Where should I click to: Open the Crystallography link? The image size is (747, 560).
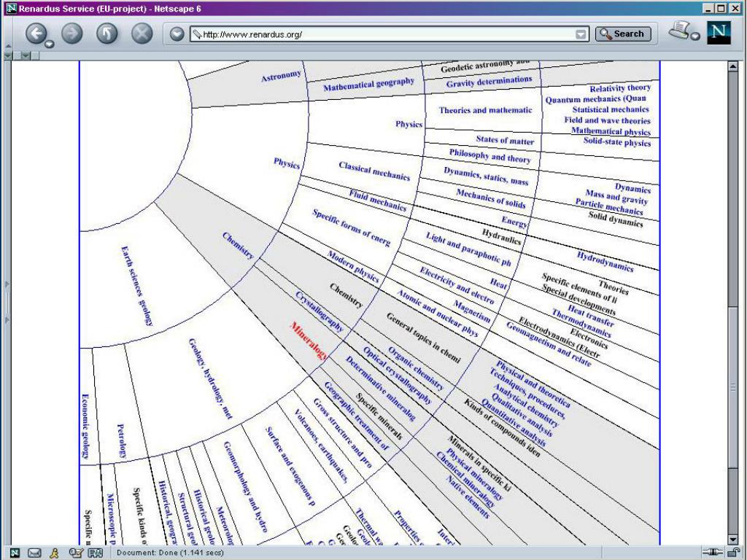click(320, 311)
